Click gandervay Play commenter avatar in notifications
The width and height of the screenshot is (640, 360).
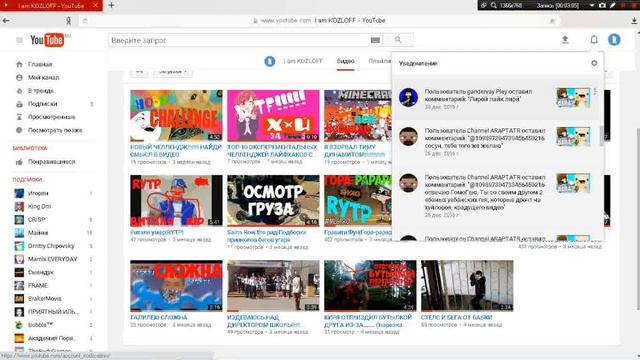click(x=408, y=98)
